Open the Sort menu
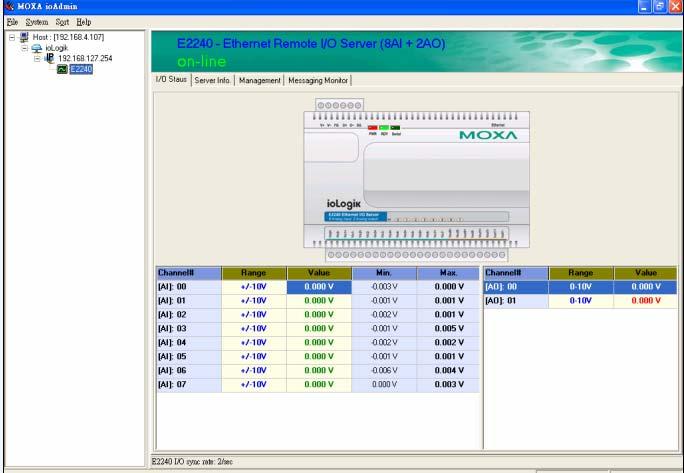Screen dimensions: 684x473 click(62, 22)
